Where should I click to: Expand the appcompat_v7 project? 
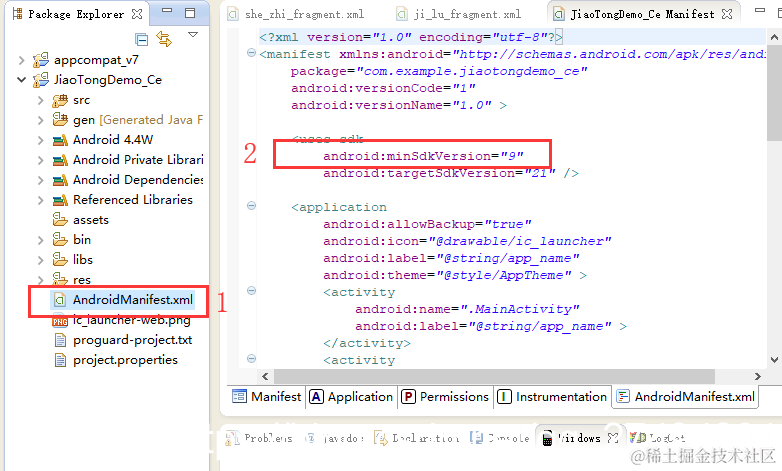pyautogui.click(x=21, y=60)
